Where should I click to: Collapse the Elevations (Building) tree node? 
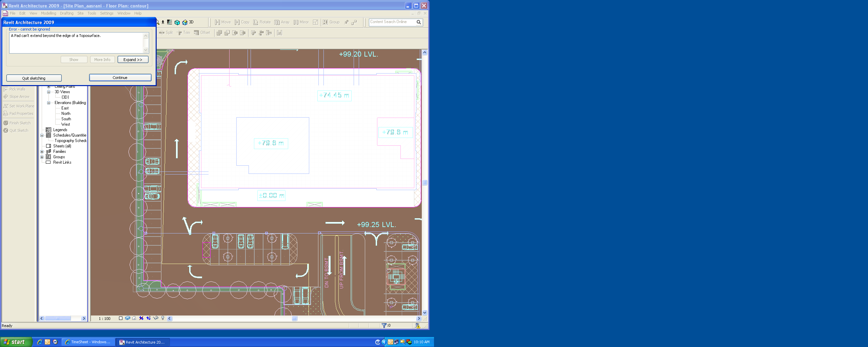48,103
